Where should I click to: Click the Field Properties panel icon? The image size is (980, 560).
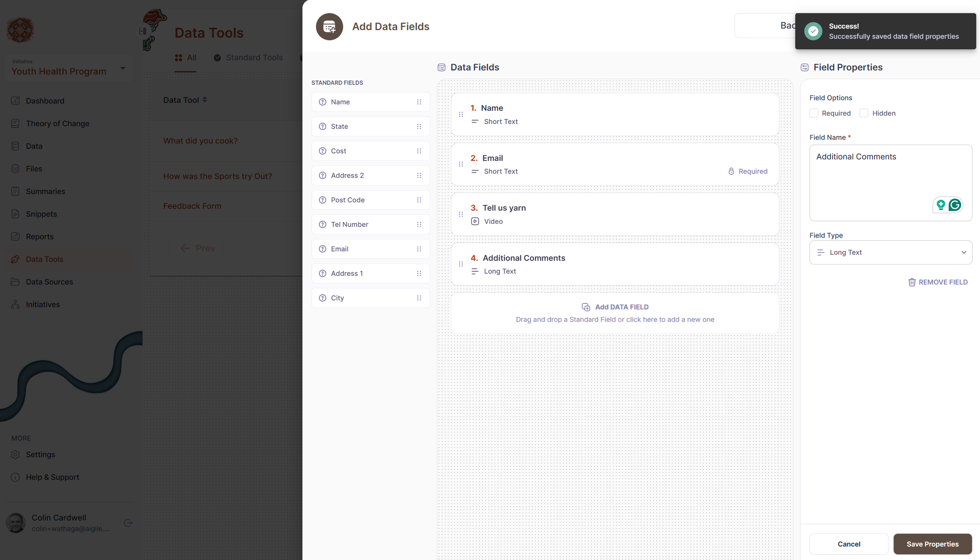coord(805,67)
